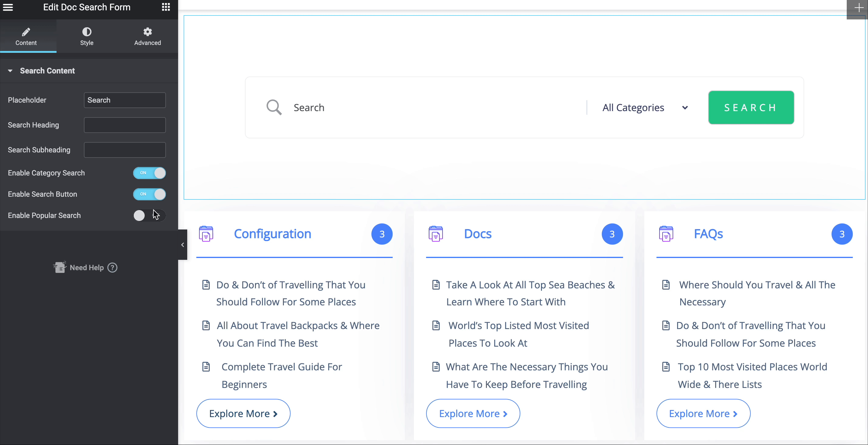Image resolution: width=868 pixels, height=445 pixels.
Task: Click the magnifier icon in search form
Action: click(x=274, y=107)
